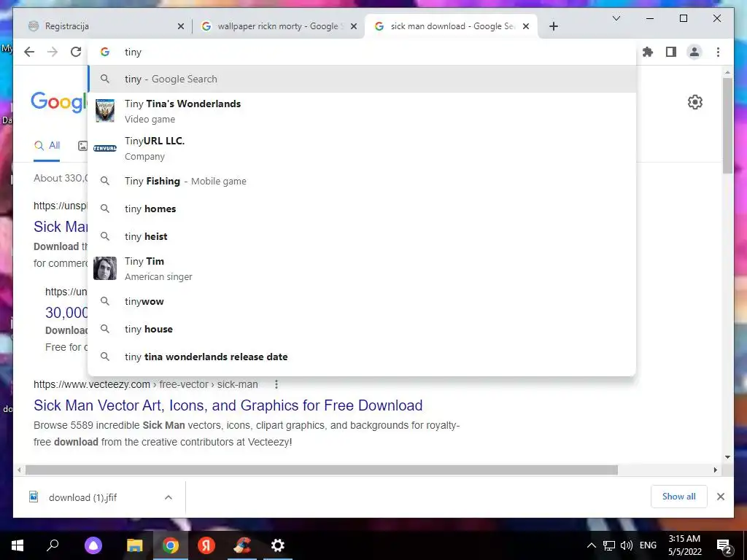Close the downloads bar

tap(721, 497)
